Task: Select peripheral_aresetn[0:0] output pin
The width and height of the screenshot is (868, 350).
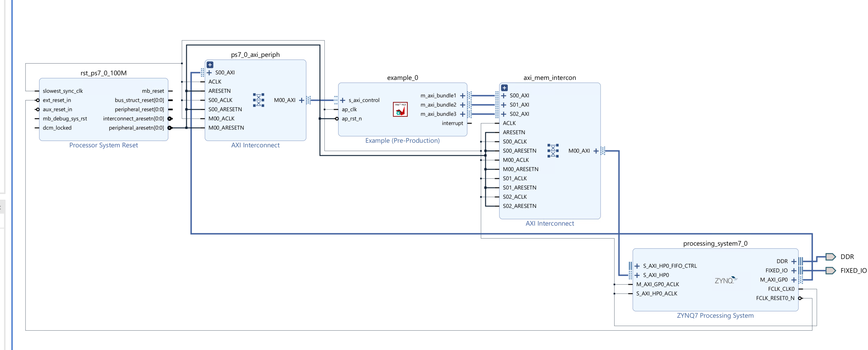Action: (136, 128)
